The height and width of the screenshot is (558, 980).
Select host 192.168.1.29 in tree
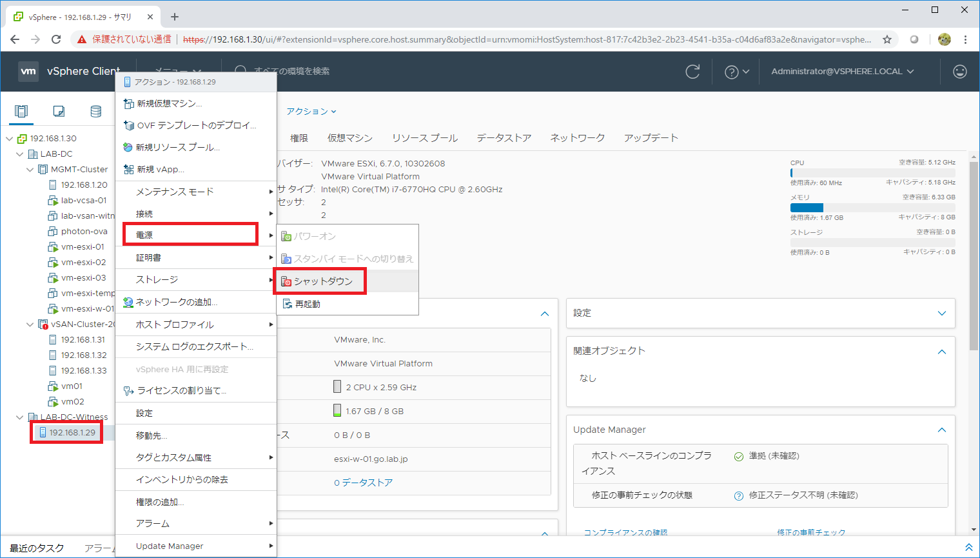coord(72,433)
